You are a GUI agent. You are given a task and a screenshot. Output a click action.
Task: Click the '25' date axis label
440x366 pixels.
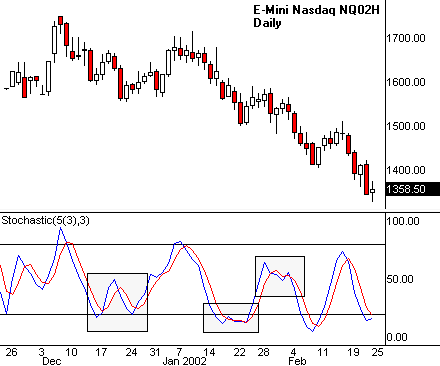[x=377, y=352]
